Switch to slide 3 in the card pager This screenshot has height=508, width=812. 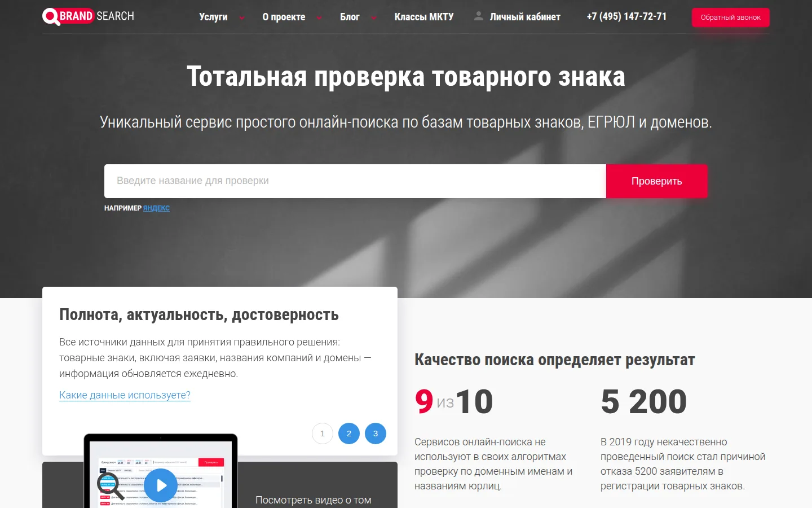click(376, 433)
